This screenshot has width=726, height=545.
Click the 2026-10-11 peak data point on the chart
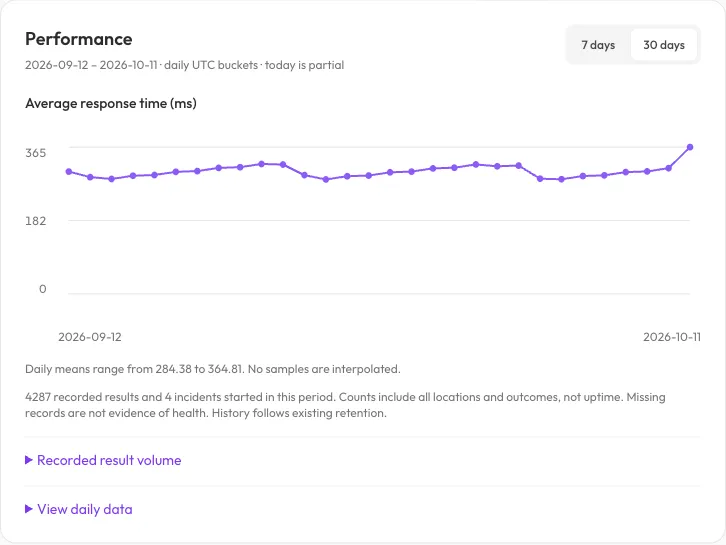coord(690,147)
